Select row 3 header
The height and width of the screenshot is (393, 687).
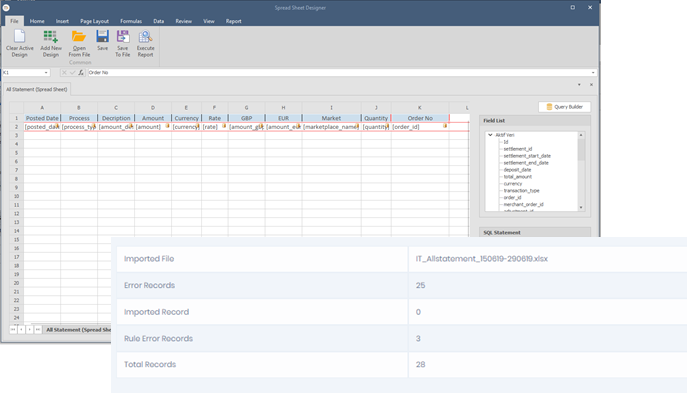point(16,135)
